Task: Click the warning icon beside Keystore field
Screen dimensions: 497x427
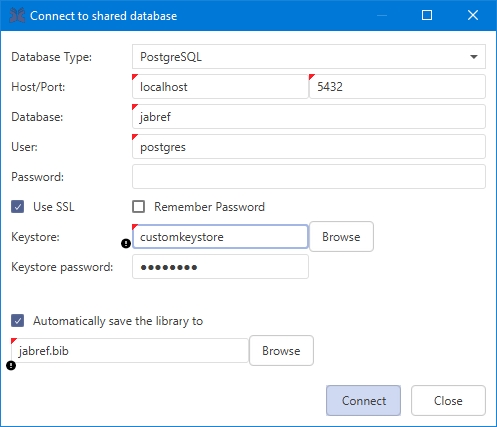Action: pyautogui.click(x=126, y=244)
